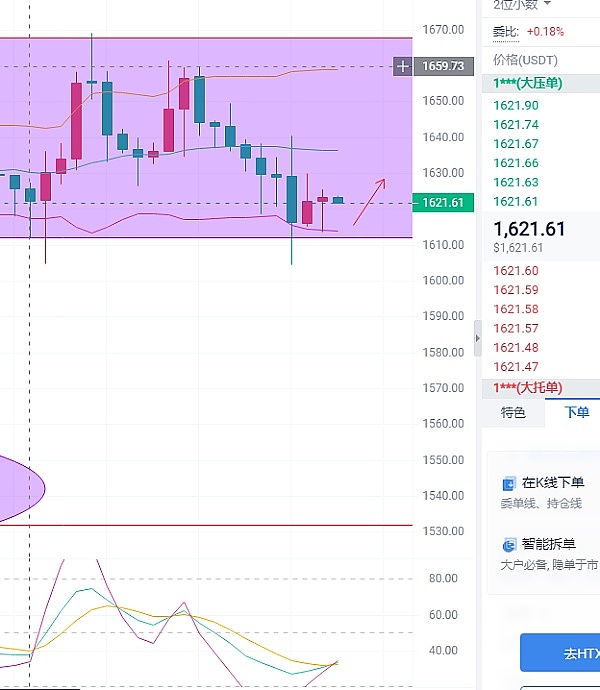This screenshot has width=600, height=690.
Task: Select the ask price 1621.74 in order book
Action: click(x=516, y=125)
